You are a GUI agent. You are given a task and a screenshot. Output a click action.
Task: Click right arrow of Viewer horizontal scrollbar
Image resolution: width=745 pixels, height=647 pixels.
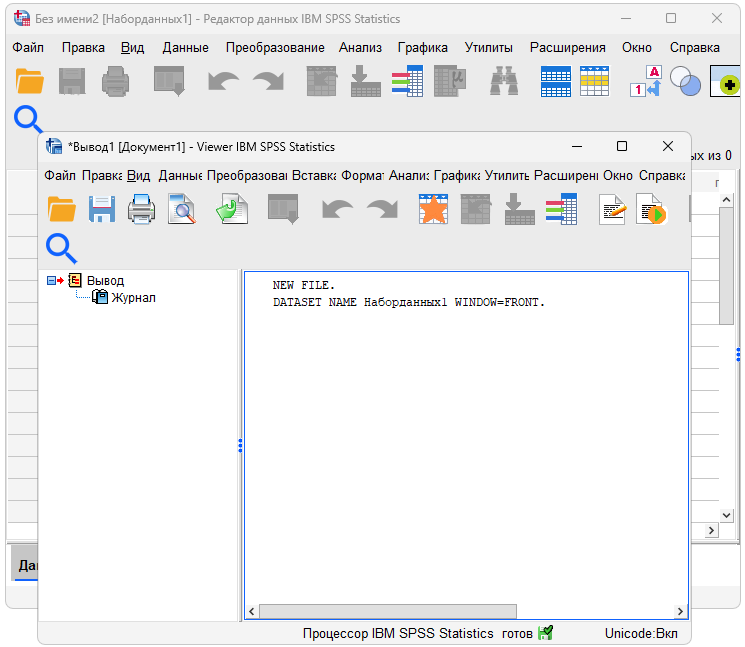[x=680, y=611]
